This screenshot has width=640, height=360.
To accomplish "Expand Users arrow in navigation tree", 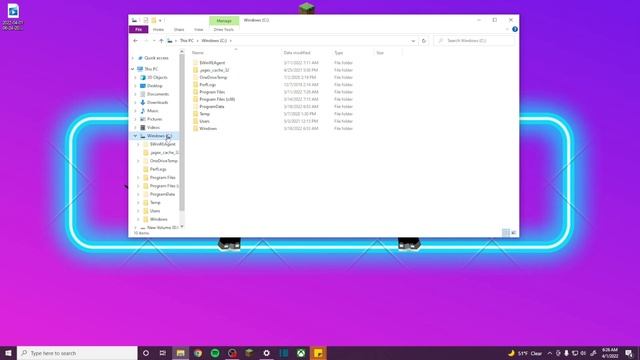I will tap(139, 211).
